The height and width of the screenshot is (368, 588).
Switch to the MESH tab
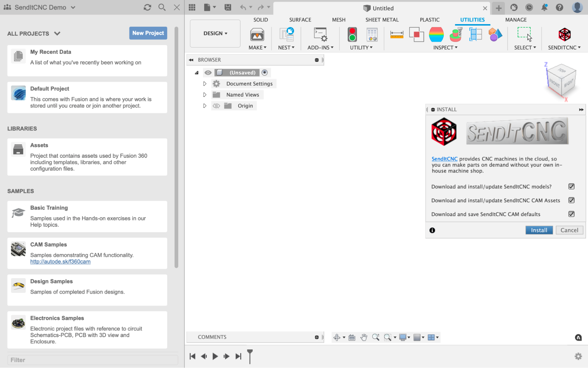pyautogui.click(x=339, y=20)
